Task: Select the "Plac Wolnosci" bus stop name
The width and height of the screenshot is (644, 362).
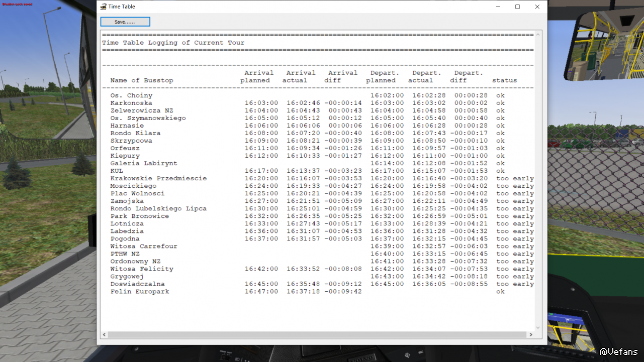Action: click(138, 193)
